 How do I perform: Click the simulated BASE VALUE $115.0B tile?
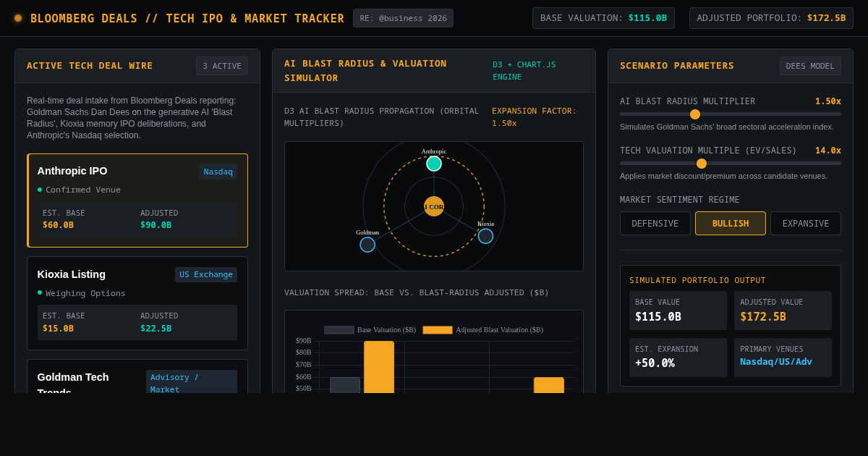point(678,311)
